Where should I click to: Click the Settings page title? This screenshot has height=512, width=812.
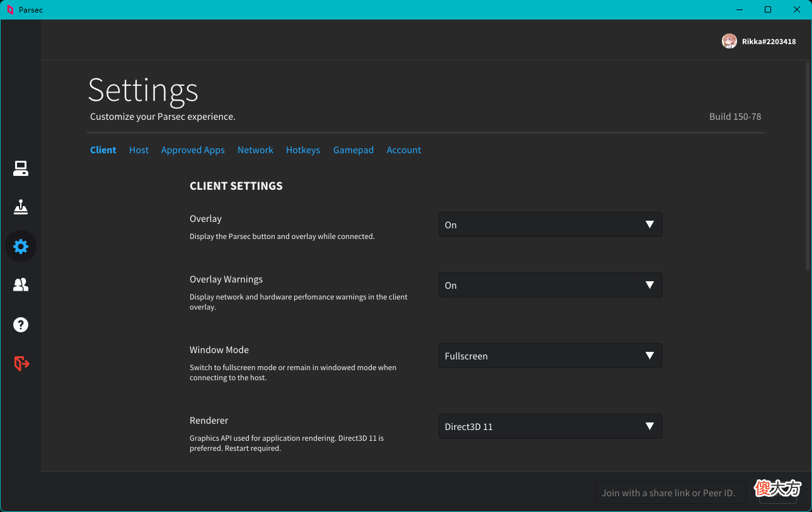[x=143, y=90]
